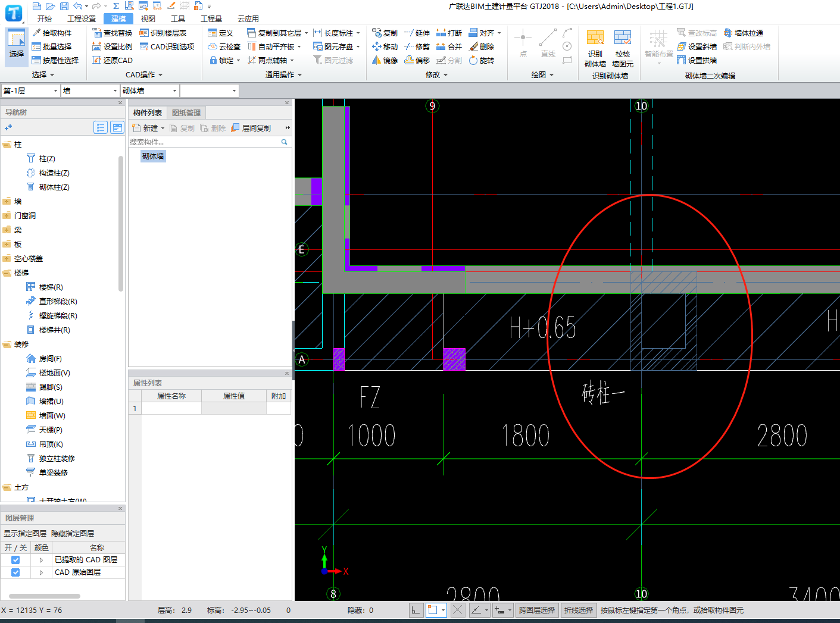Click the 复制 tool in 修改 group

tap(385, 33)
